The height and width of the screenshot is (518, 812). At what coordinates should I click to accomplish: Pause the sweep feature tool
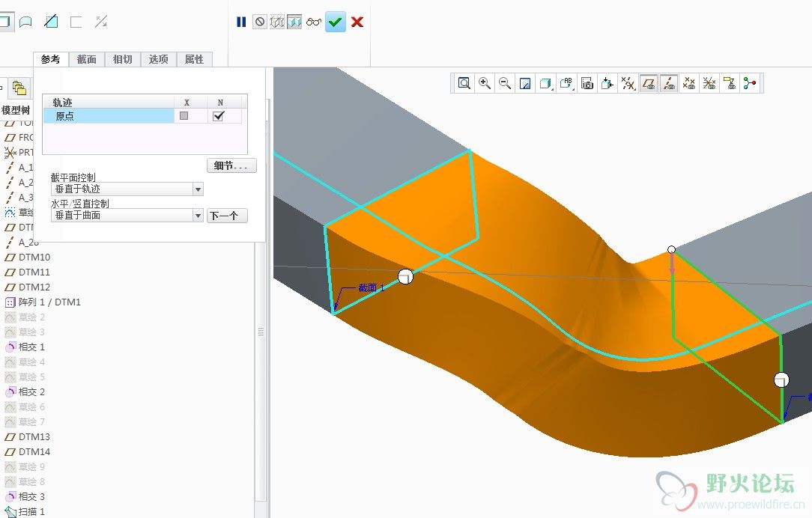(241, 22)
